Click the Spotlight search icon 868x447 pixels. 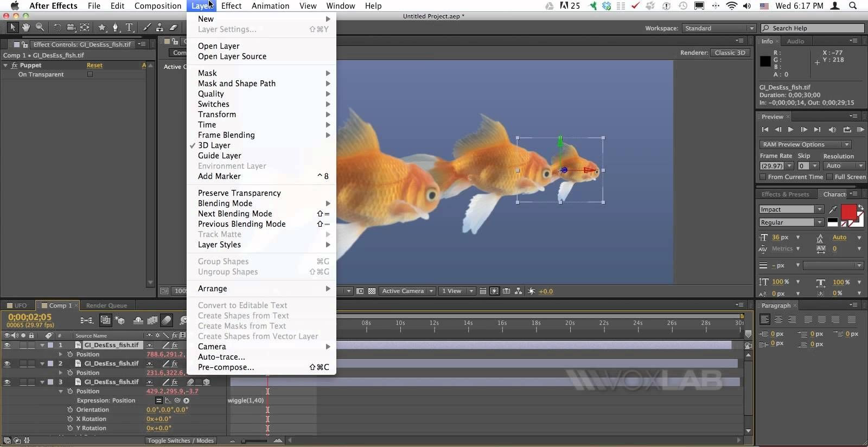(853, 5)
